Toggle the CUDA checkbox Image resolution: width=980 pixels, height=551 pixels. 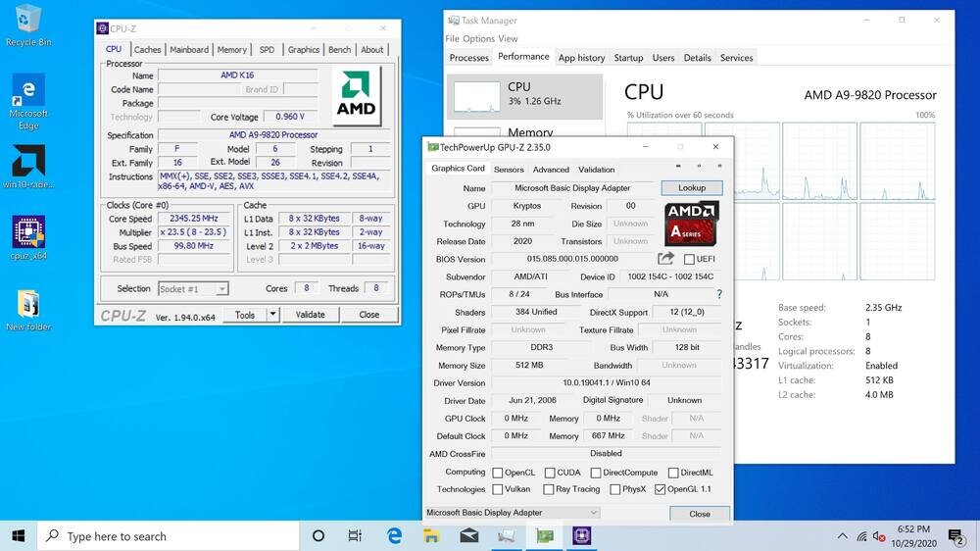point(550,473)
